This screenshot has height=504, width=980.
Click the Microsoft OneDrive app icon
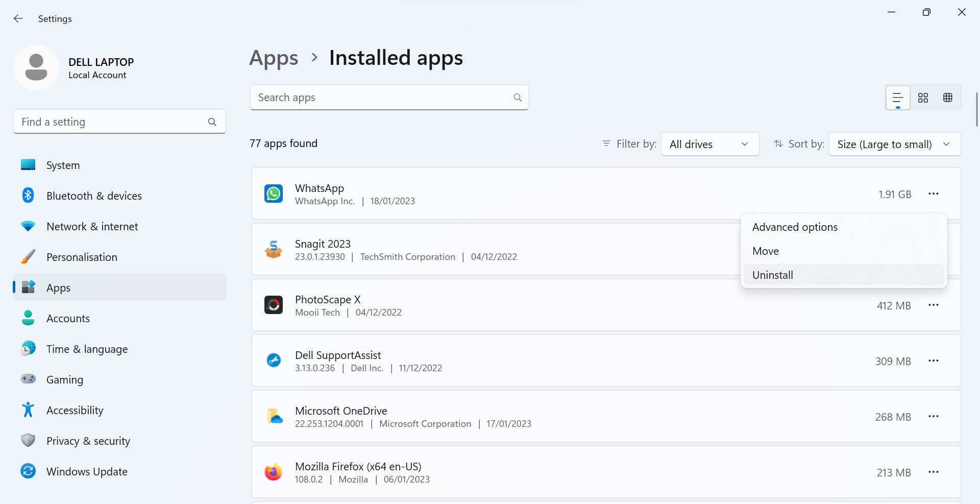(275, 417)
